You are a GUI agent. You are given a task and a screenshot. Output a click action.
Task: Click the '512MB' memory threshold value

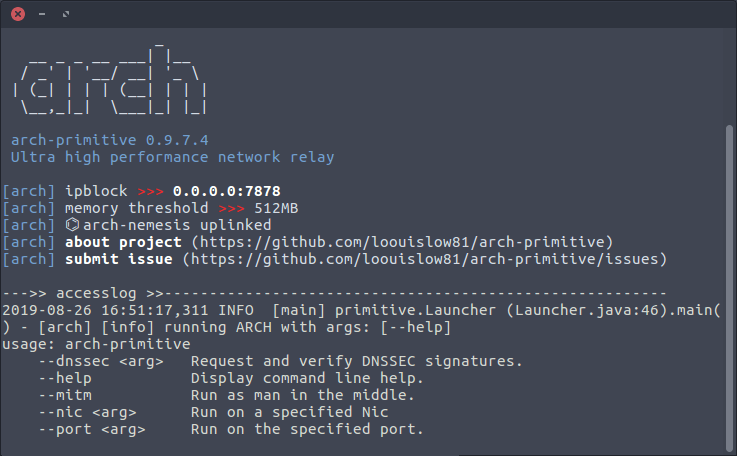click(x=276, y=208)
